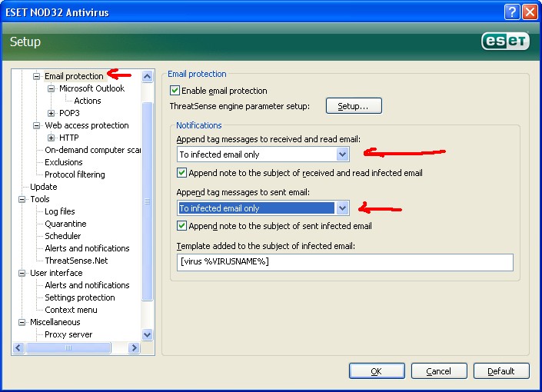This screenshot has height=392, width=542.
Task: Click the tree's horizontal scrollbar thumb
Action: tap(68, 347)
